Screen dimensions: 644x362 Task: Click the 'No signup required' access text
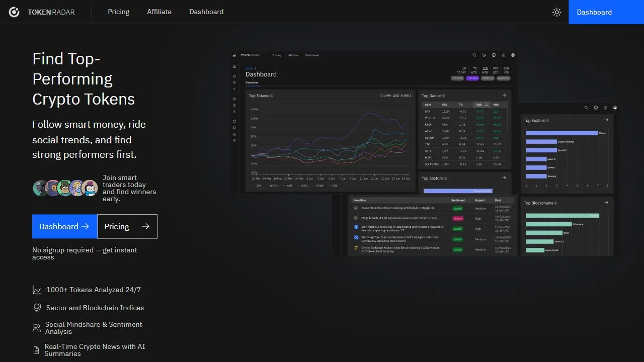[85, 253]
